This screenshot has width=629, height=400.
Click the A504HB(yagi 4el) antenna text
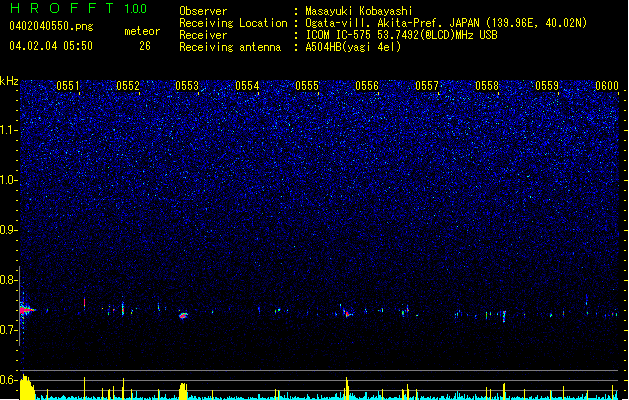(x=353, y=47)
